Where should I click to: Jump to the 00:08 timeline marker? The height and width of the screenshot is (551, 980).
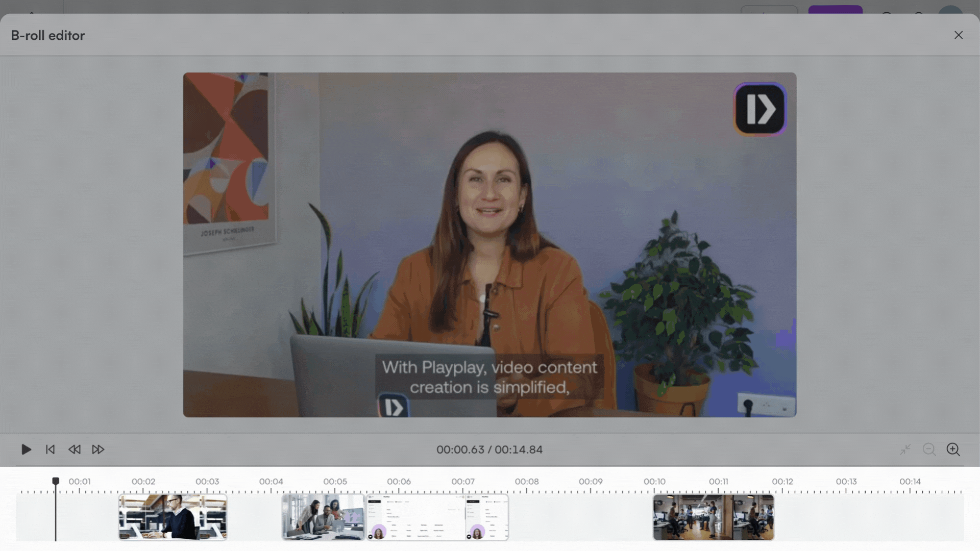tap(527, 482)
